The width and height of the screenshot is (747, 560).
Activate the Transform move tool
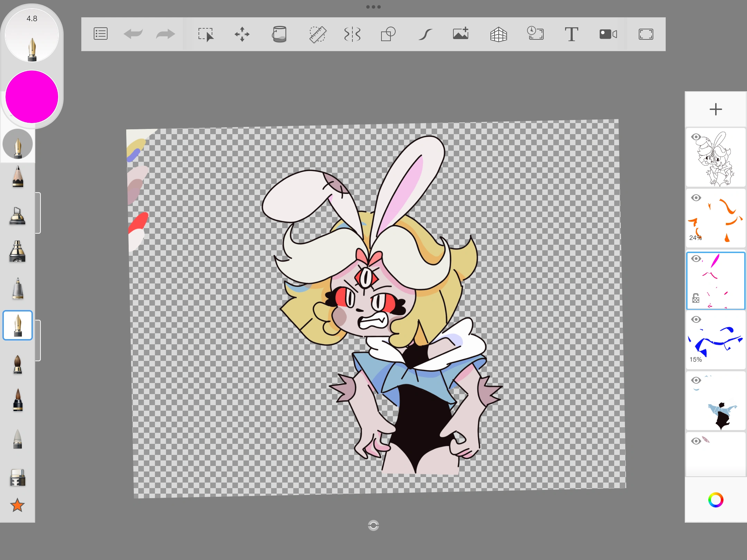[x=242, y=34]
